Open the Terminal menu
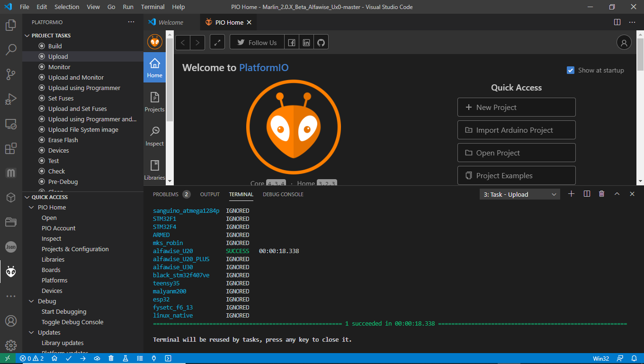Screen dimensions: 644x364 153,7
